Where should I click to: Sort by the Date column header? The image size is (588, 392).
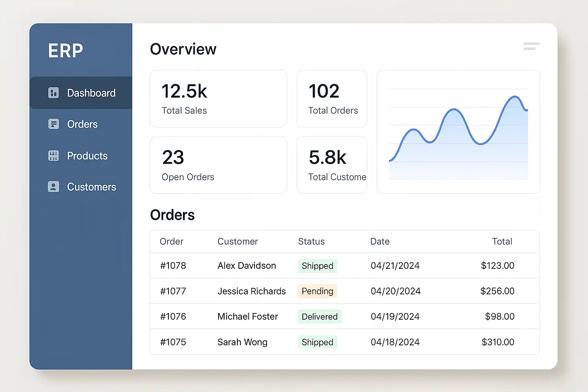[380, 242]
